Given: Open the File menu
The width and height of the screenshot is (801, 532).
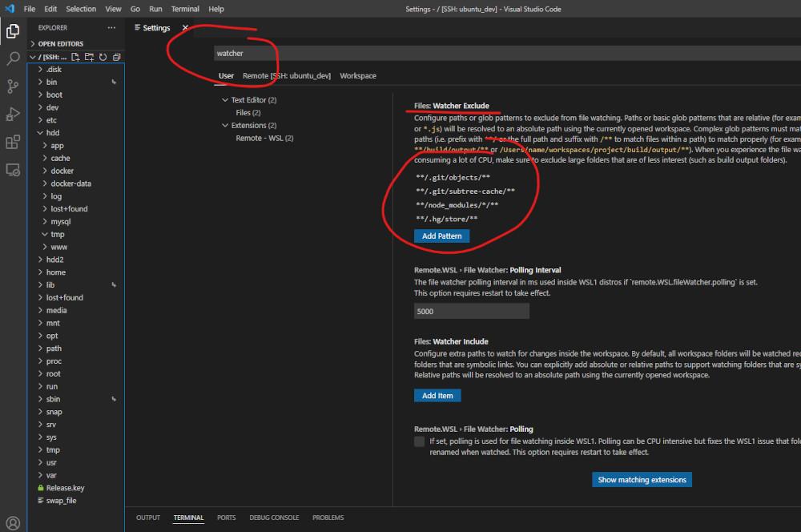Looking at the screenshot, I should [30, 9].
